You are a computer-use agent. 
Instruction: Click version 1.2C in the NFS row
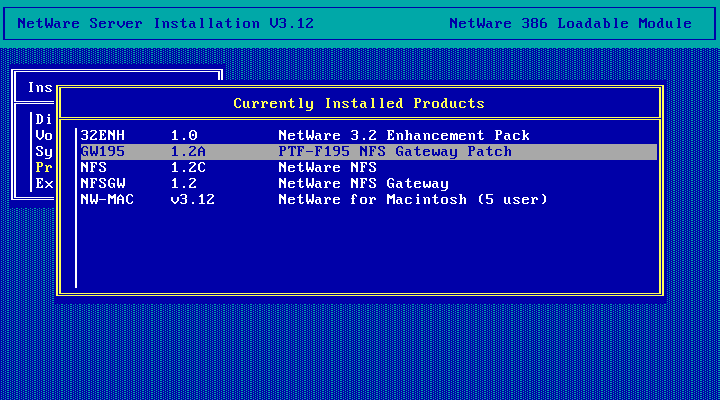(188, 168)
